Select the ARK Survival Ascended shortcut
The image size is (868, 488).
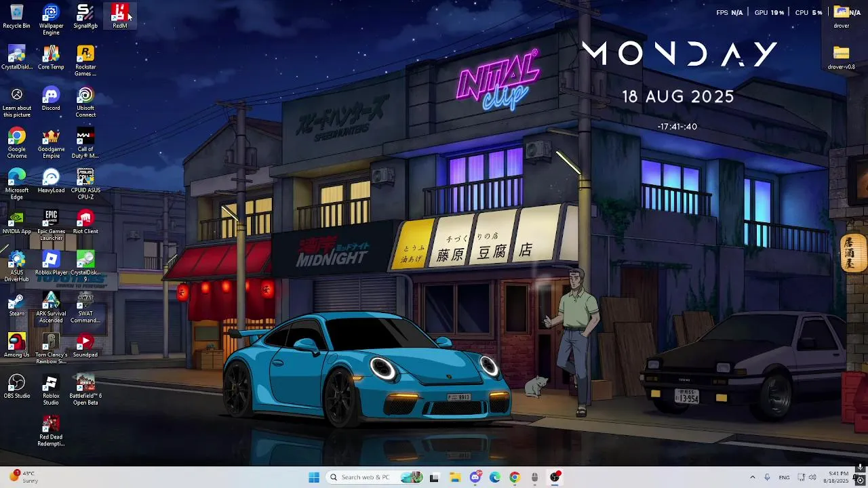51,308
